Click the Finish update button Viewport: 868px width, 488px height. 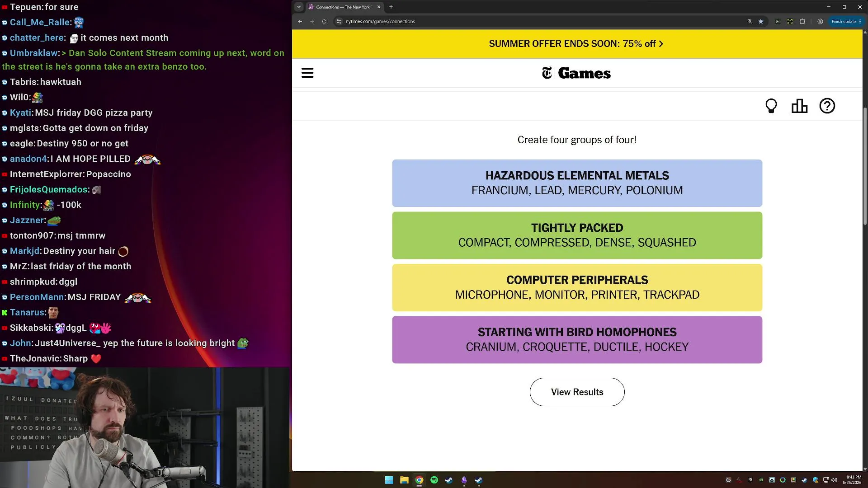pyautogui.click(x=846, y=21)
